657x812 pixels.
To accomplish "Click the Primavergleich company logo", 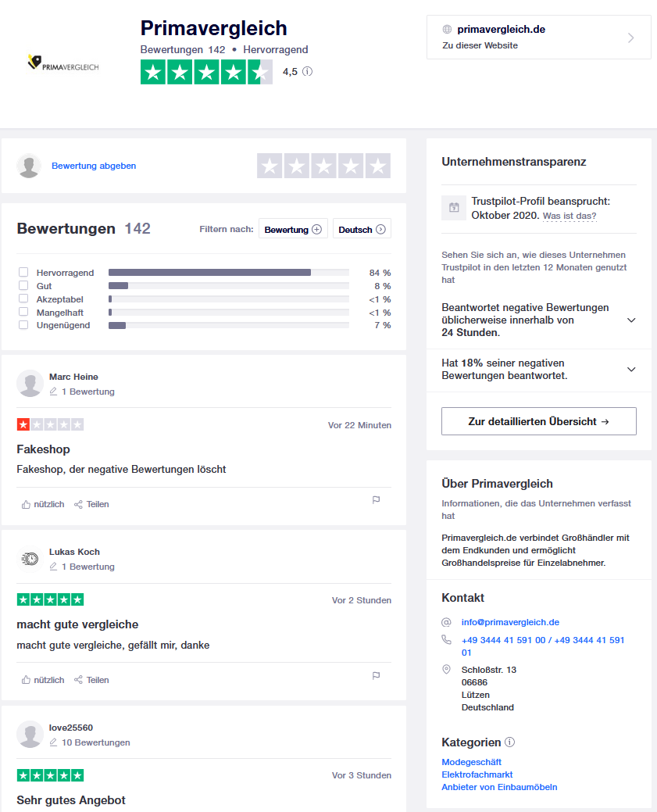I will pos(62,63).
